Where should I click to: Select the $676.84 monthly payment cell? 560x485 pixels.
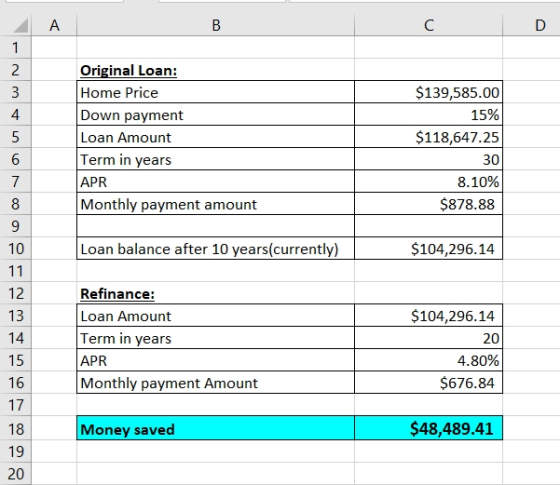429,382
